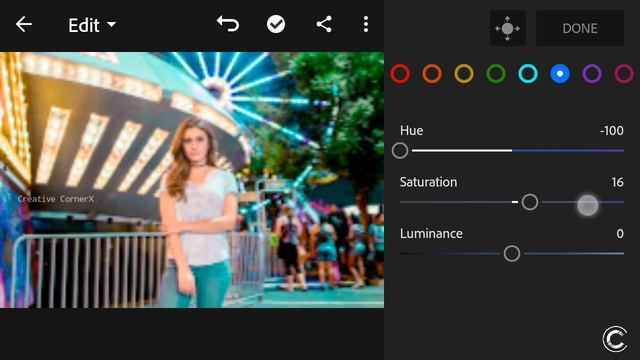Undo the last edit

[x=228, y=24]
